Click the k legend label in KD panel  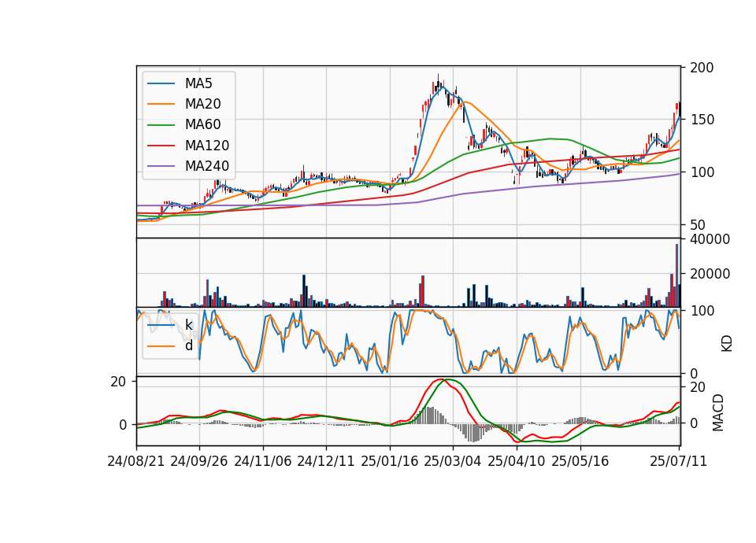point(188,325)
